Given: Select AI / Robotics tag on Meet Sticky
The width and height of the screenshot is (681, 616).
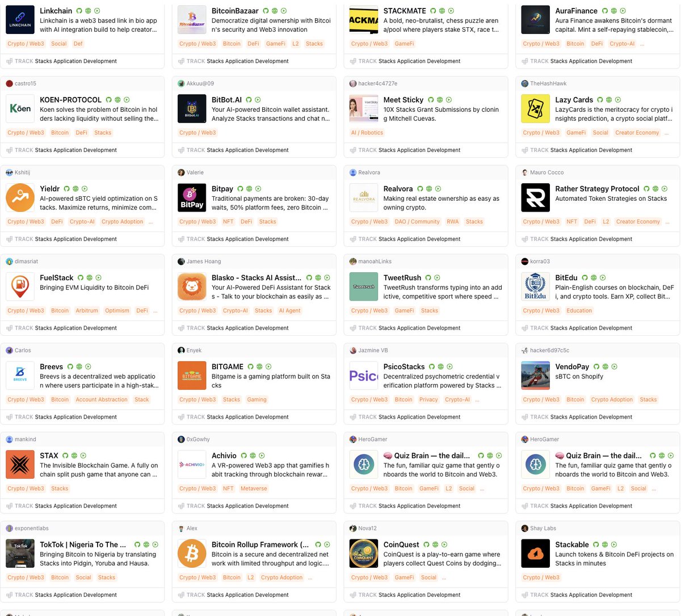Looking at the screenshot, I should [x=367, y=133].
